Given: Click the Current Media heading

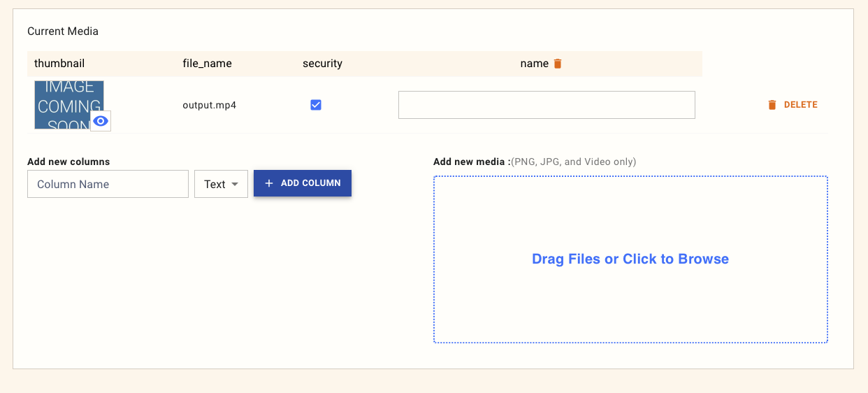Looking at the screenshot, I should 63,31.
